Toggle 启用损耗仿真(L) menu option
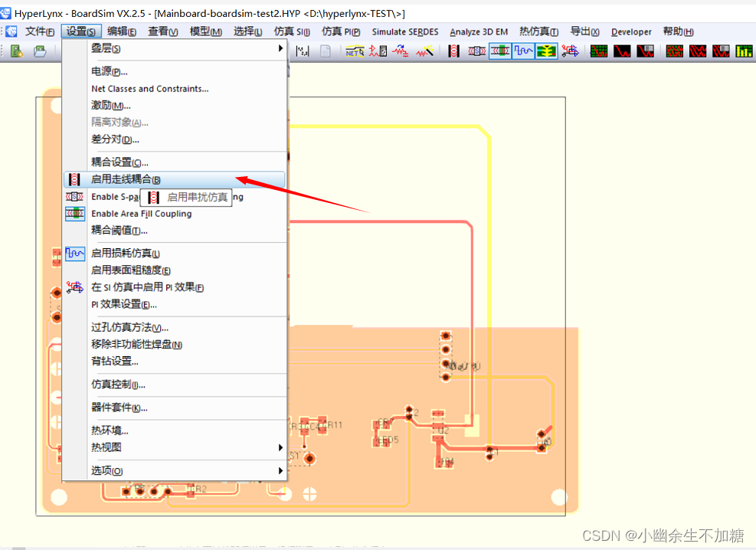 175,253
